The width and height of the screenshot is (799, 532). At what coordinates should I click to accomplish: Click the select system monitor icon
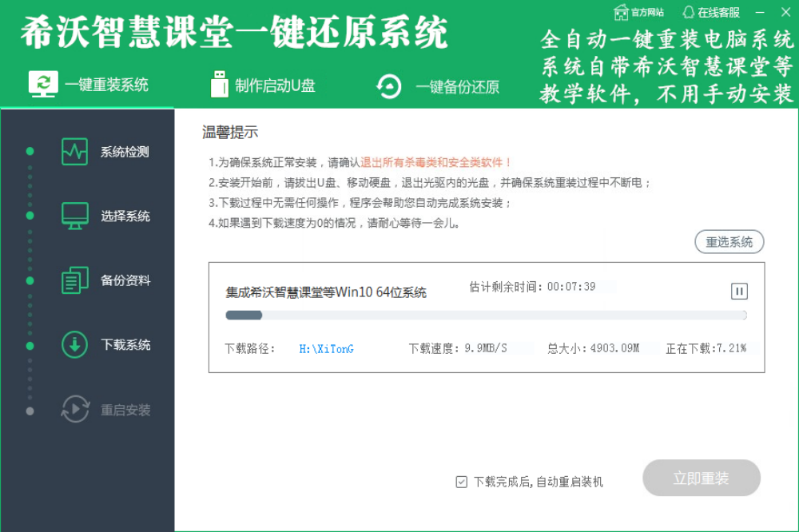[x=75, y=216]
